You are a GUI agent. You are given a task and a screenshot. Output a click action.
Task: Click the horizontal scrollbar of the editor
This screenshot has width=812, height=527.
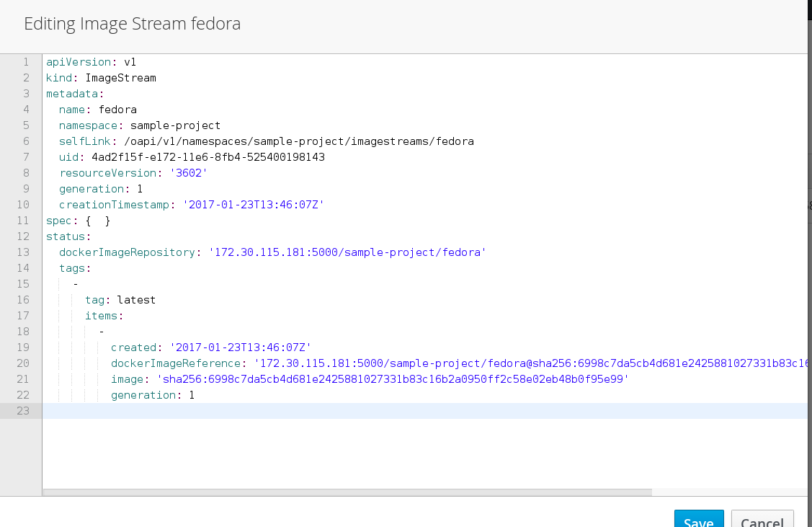pyautogui.click(x=347, y=492)
